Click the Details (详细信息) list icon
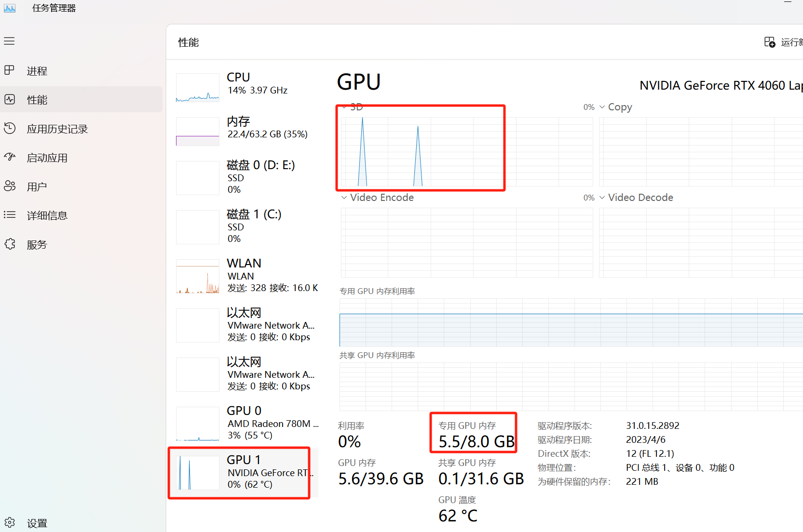Viewport: 803px width, 532px height. (9, 215)
